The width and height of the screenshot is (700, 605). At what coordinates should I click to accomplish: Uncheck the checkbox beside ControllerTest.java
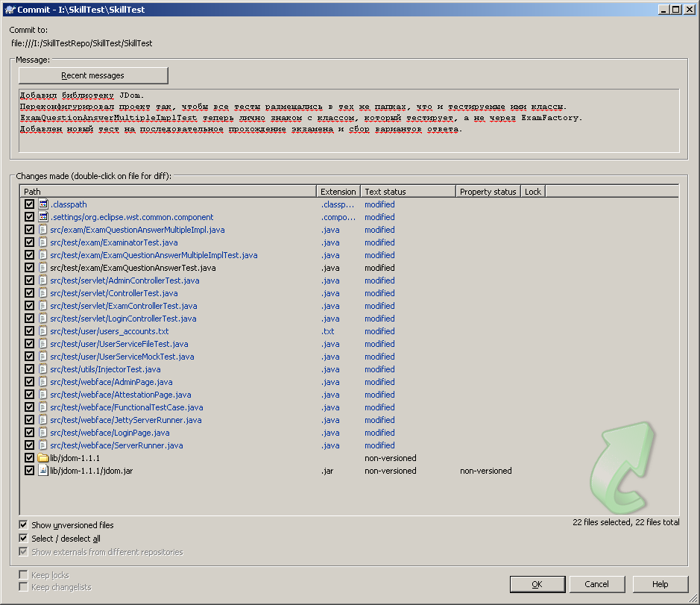(x=30, y=292)
